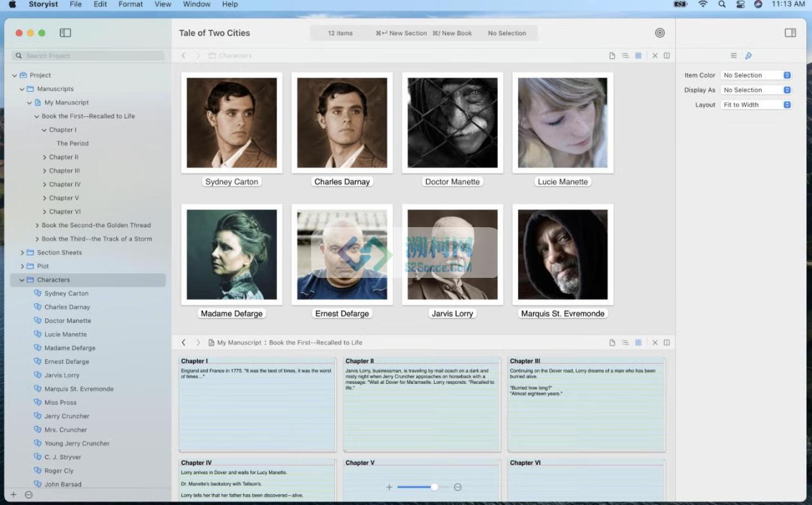Select Sydney Carton photo card
The height and width of the screenshot is (505, 812).
232,122
